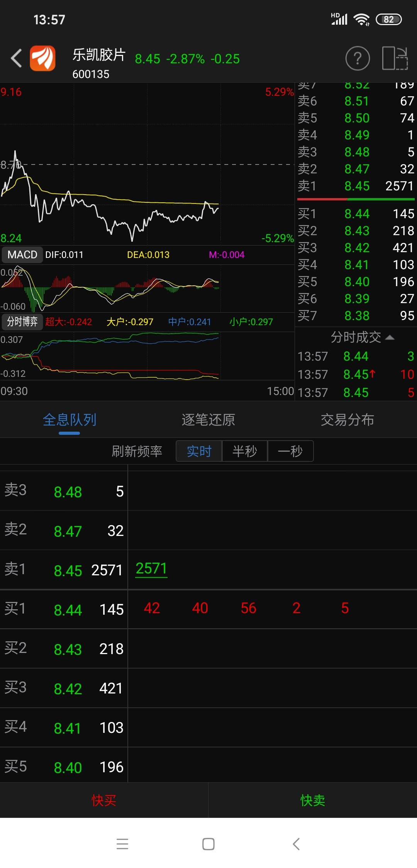Select 一秒 refresh rate
Viewport: 417px width, 868px height.
(290, 451)
